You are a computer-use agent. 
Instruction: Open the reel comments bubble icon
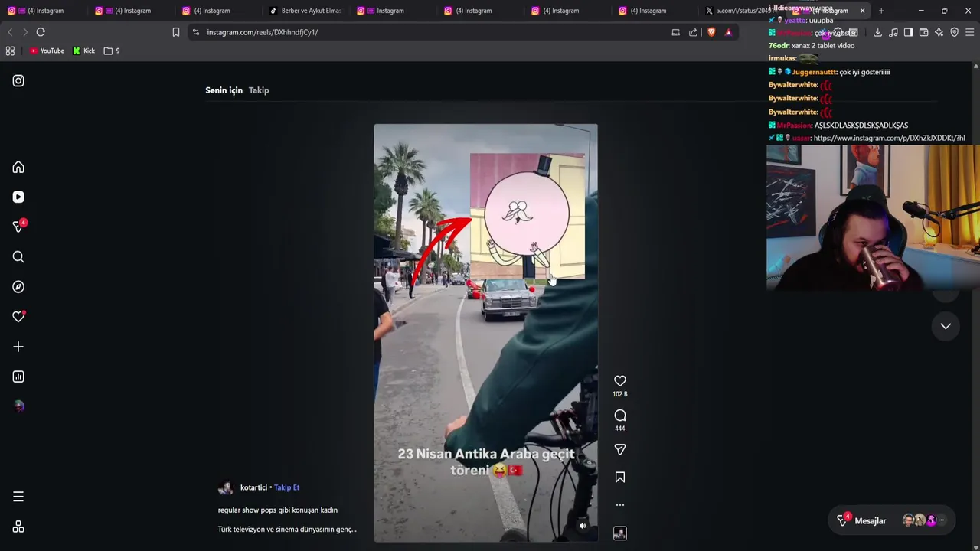(620, 416)
